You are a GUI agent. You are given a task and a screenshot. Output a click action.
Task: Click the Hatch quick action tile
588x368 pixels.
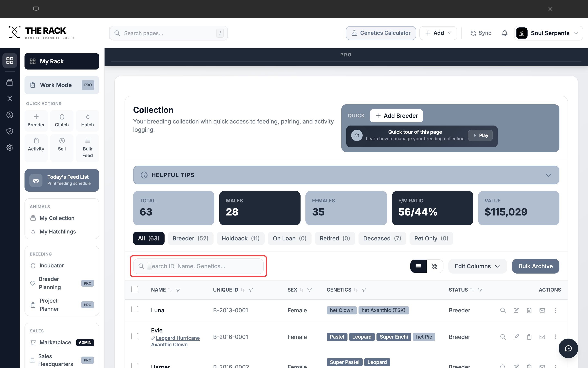tap(87, 121)
